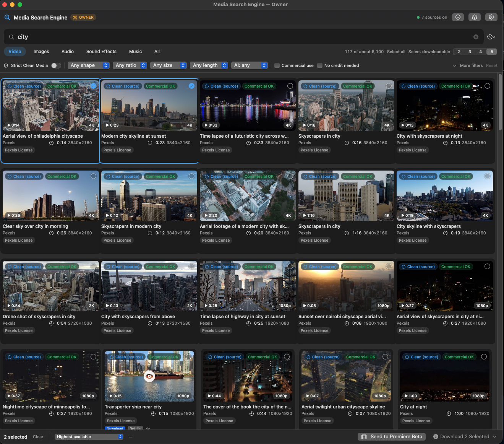Screen dimensions: 504x444
Task: Clear the current selection
Action: (x=38, y=437)
